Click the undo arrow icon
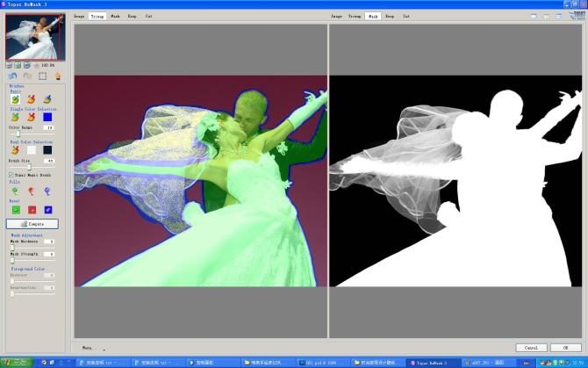Image resolution: width=588 pixels, height=368 pixels. point(13,76)
